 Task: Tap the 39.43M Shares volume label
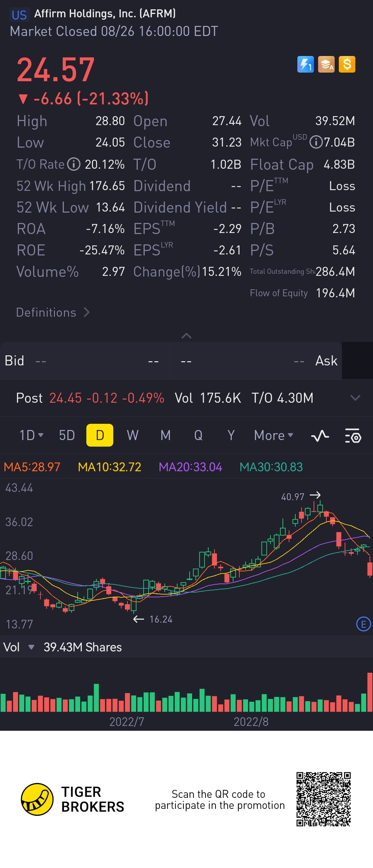[x=83, y=647]
